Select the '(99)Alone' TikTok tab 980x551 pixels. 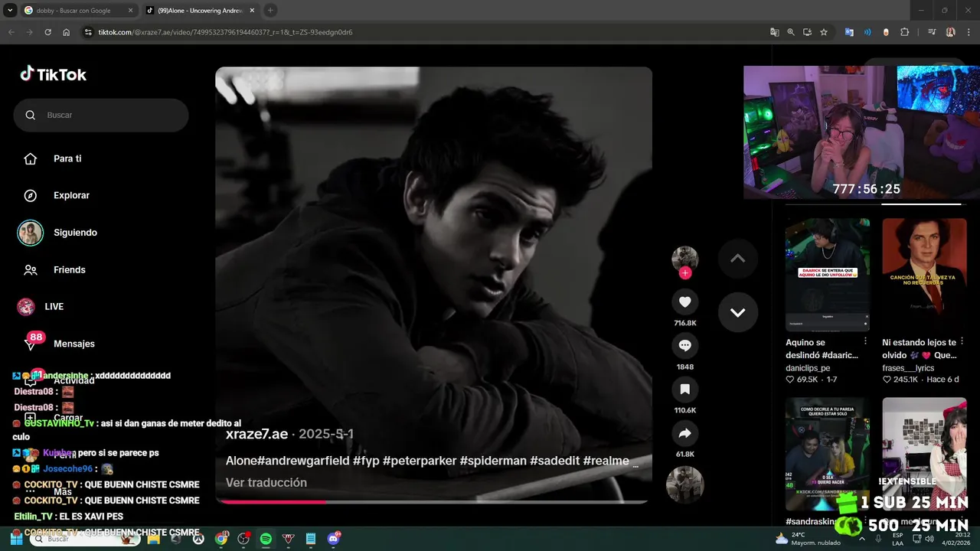coord(201,11)
